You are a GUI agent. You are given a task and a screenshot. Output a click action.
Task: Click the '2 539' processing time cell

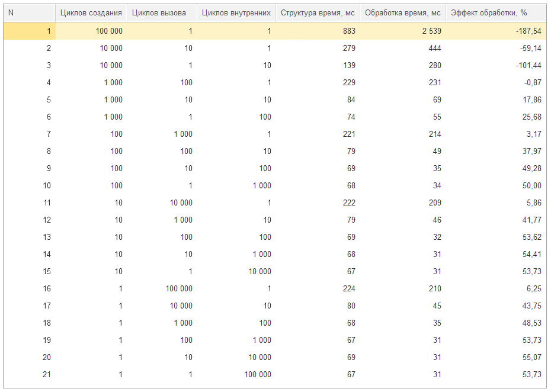(403, 31)
